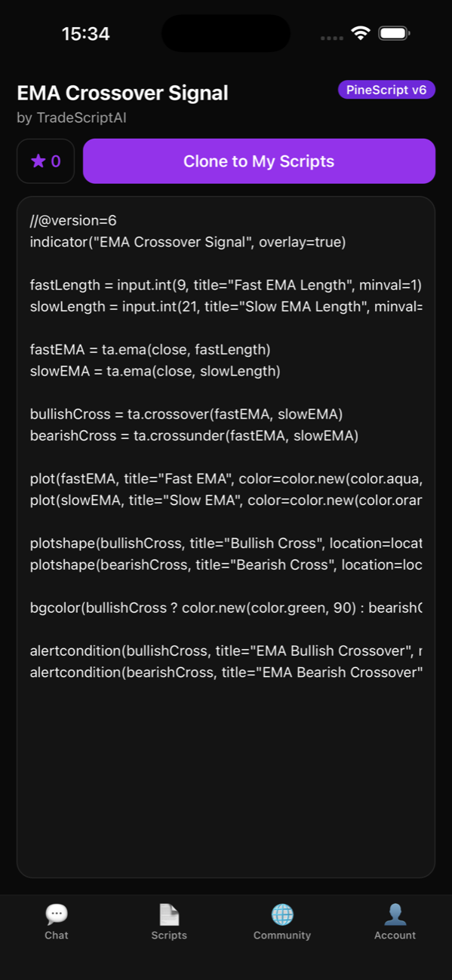Tap the Wi-Fi status icon
The image size is (452, 980).
click(361, 34)
